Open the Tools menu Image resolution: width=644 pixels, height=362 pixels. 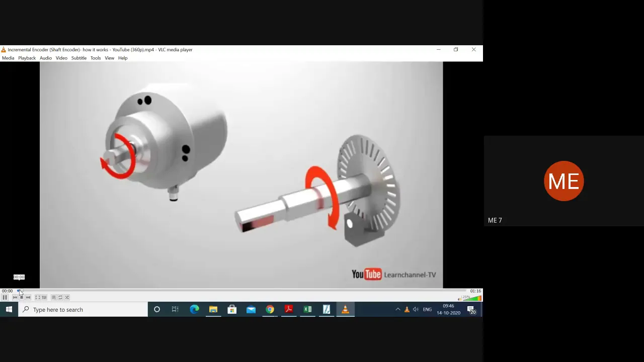[96, 58]
